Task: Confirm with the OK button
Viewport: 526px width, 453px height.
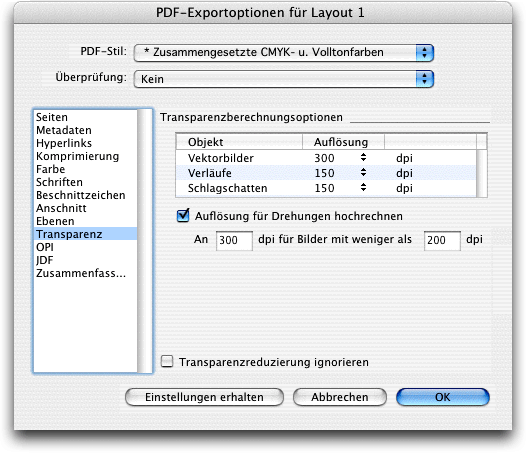Action: pos(443,397)
